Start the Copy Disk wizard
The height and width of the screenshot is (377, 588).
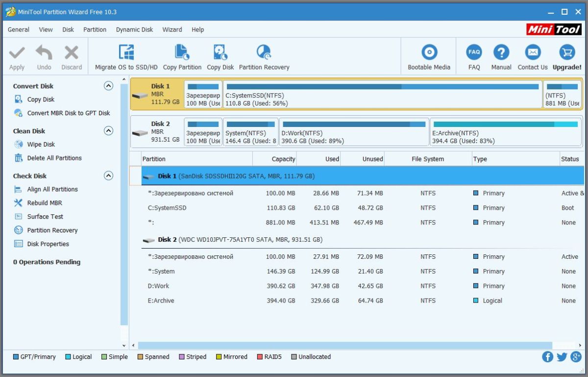click(x=220, y=57)
